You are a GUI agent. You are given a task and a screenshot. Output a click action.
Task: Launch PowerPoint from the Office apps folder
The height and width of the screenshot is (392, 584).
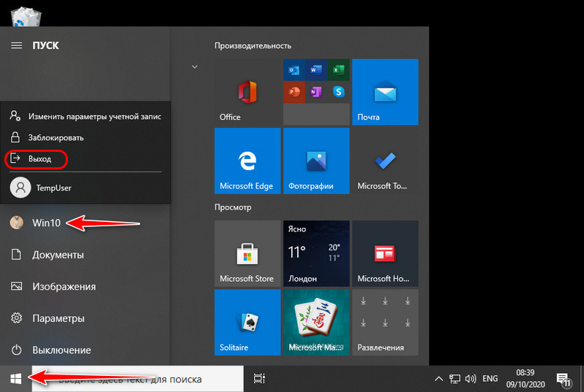tap(294, 91)
